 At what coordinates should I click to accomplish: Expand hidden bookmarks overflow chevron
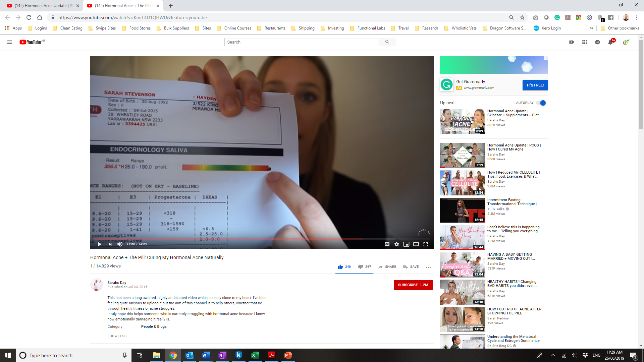coord(591,28)
